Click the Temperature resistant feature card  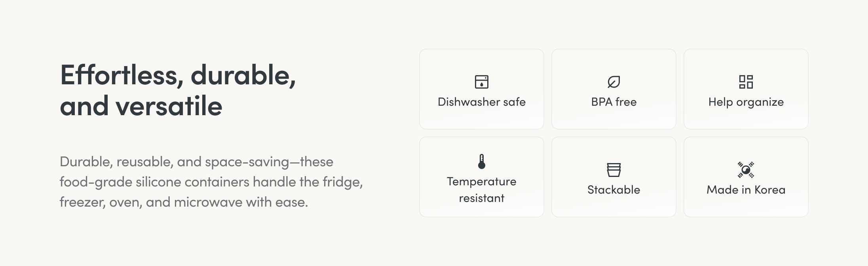pos(481,177)
